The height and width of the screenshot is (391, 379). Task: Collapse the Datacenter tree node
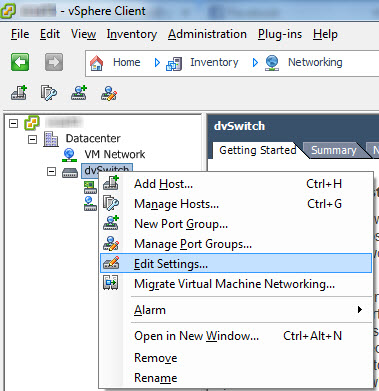tap(32, 139)
